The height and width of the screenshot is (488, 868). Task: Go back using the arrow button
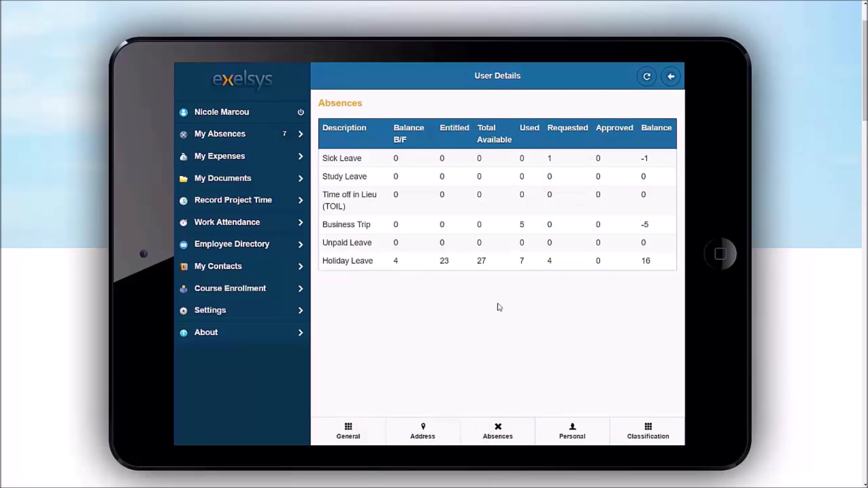coord(671,76)
